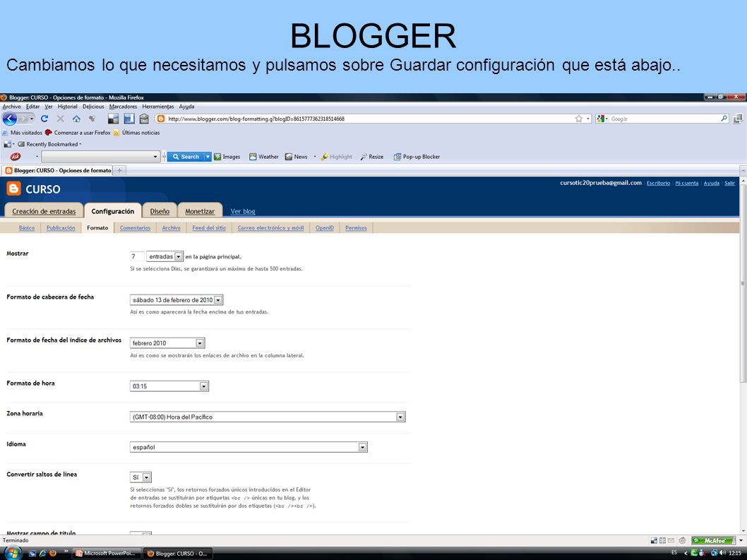Click the browser Back arrow button
Screen dimensions: 747x560
tap(10, 119)
